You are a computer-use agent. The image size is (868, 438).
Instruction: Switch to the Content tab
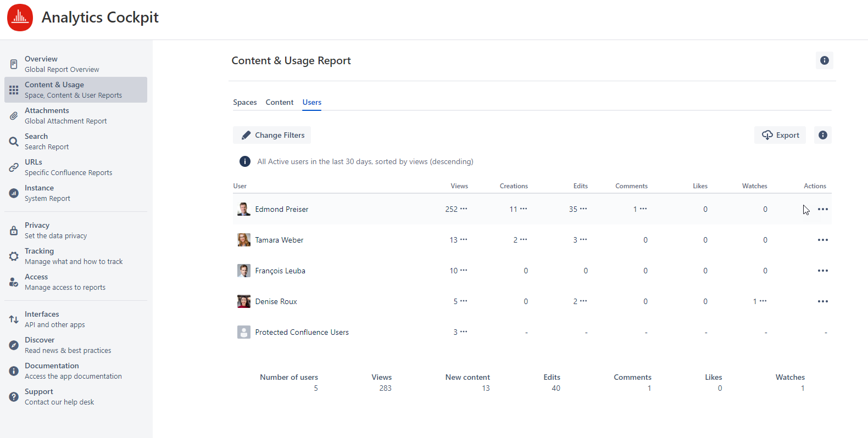279,102
